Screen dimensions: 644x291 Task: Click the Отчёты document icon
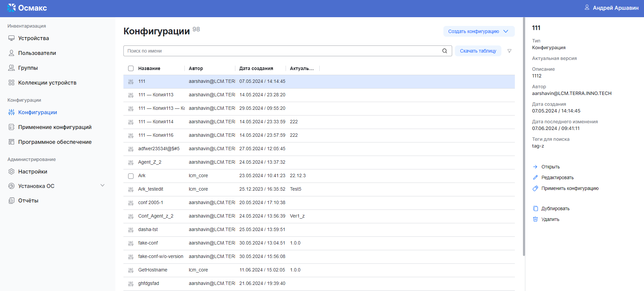pos(11,200)
